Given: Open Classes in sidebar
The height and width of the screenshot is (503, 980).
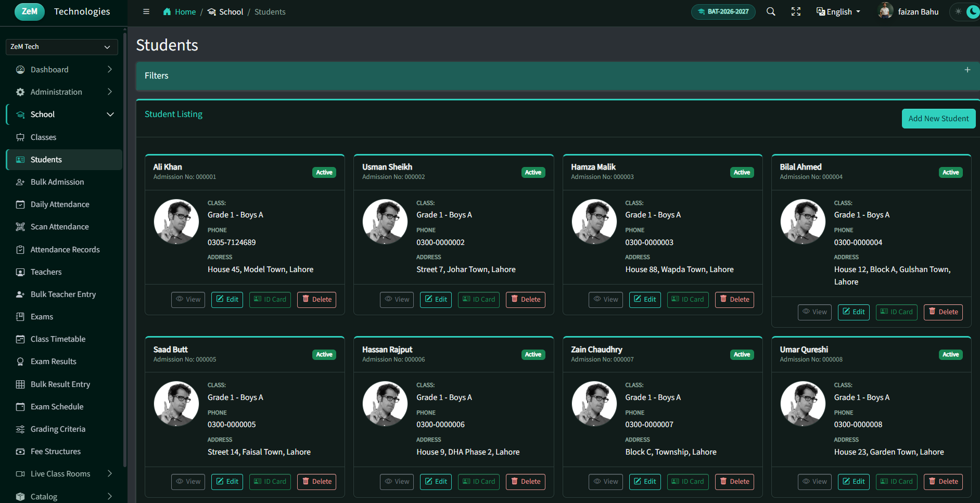Looking at the screenshot, I should (64, 137).
